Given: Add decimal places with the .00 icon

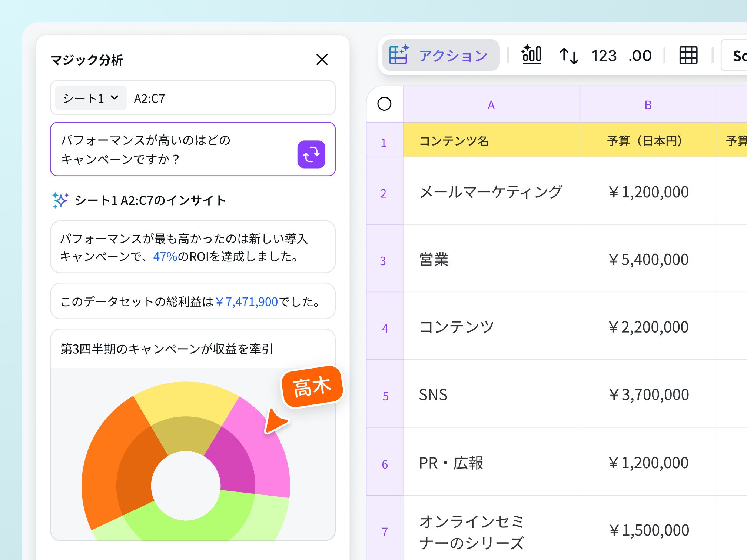Looking at the screenshot, I should (x=640, y=56).
